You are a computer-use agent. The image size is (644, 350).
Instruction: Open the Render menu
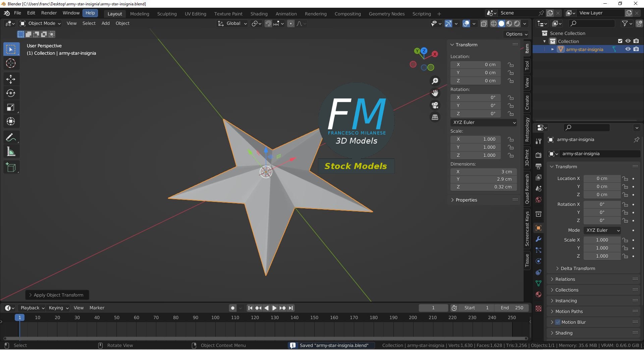(49, 13)
